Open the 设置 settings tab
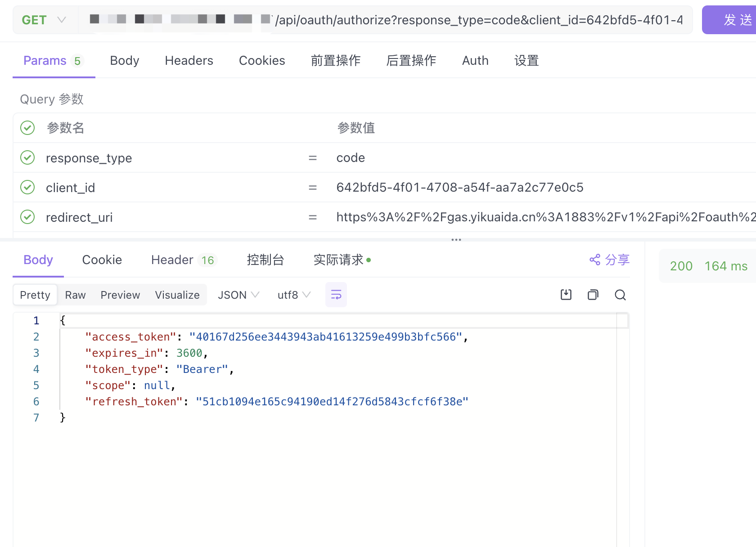756x547 pixels. (526, 61)
